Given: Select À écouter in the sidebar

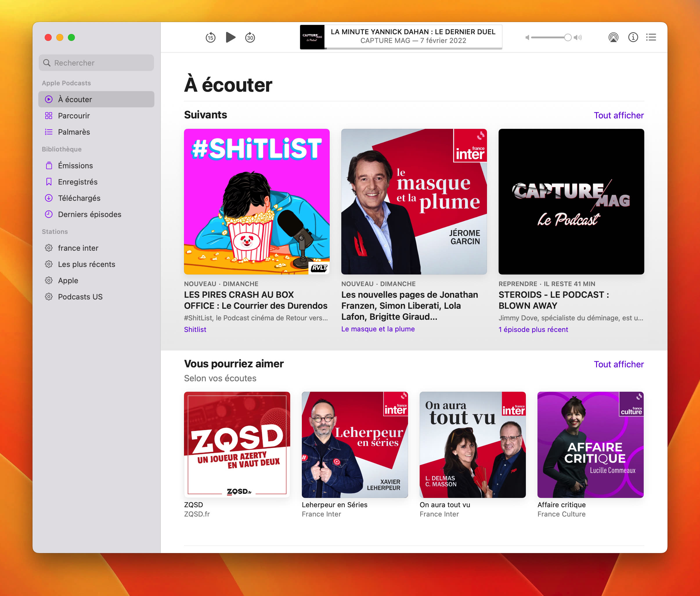Looking at the screenshot, I should tap(75, 99).
